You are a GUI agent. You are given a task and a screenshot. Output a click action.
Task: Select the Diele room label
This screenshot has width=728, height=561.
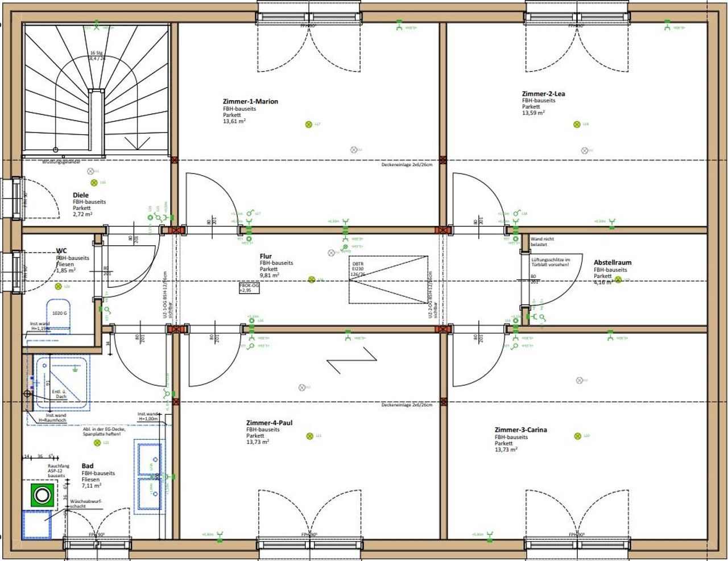pos(81,195)
